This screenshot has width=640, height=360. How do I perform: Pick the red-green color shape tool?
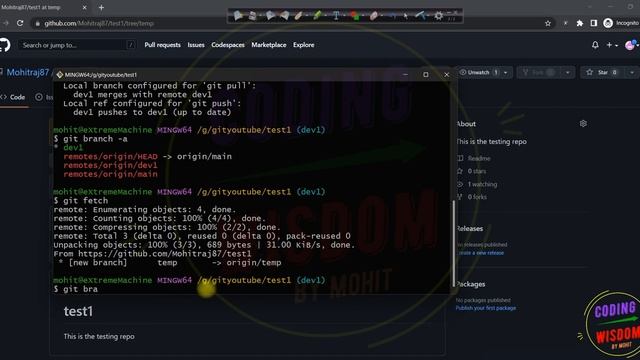coord(354,16)
